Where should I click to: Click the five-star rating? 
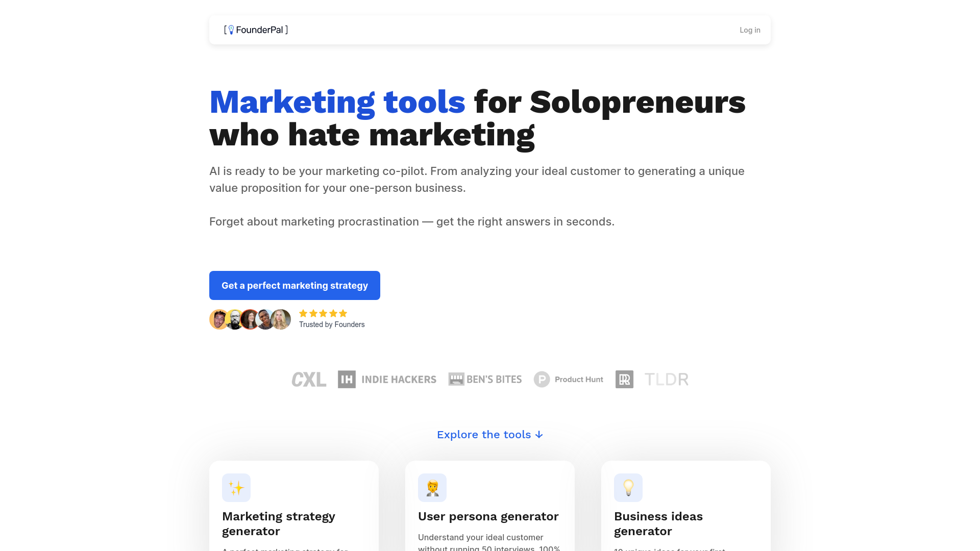[x=323, y=313]
